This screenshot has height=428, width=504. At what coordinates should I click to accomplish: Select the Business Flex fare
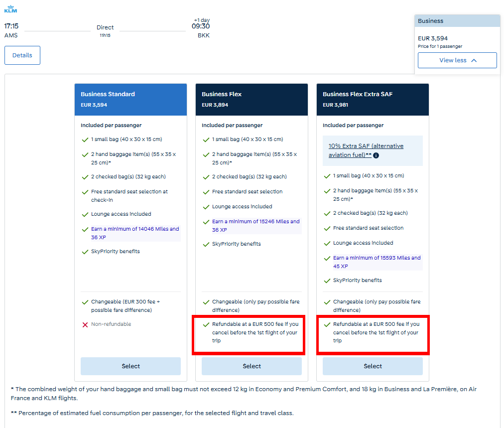click(252, 366)
